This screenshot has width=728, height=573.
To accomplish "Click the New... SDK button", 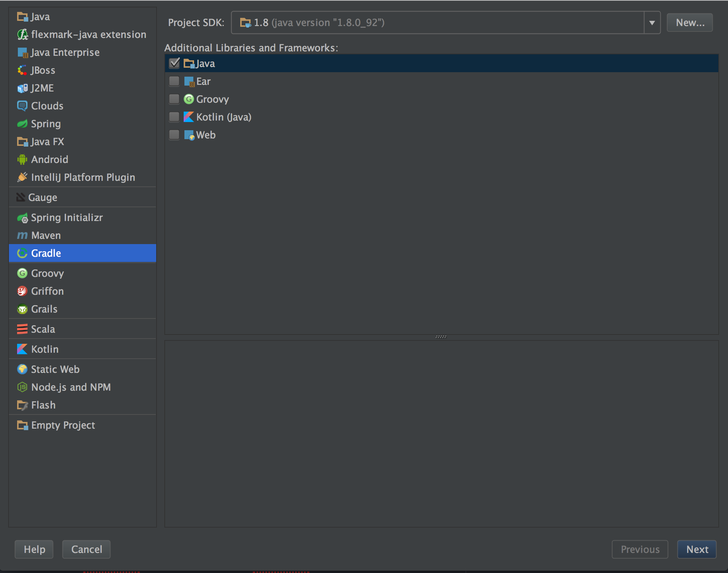I will pyautogui.click(x=690, y=23).
